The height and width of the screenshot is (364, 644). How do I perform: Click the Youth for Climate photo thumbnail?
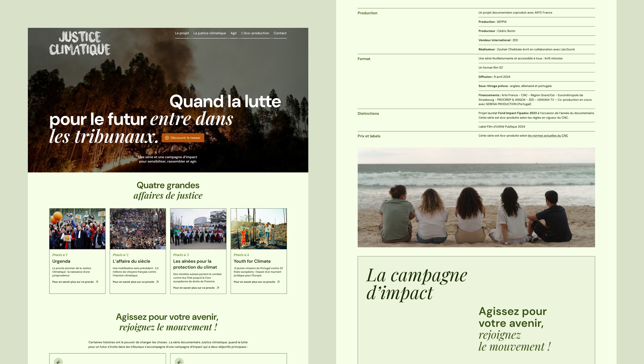tap(259, 229)
